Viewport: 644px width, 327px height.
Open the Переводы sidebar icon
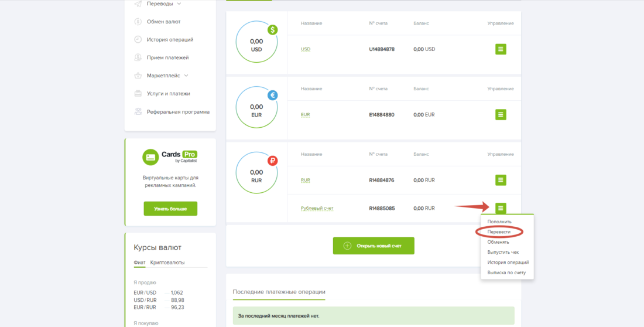[138, 4]
